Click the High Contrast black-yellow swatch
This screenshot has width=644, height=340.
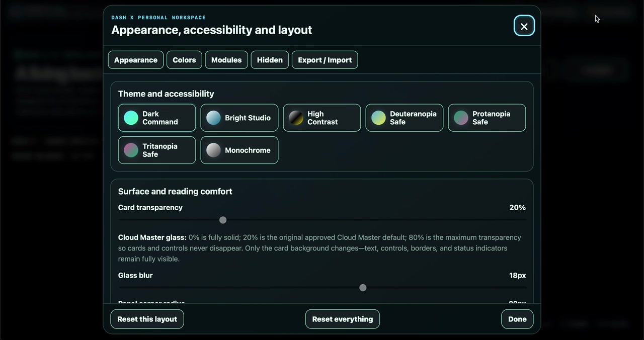click(296, 118)
